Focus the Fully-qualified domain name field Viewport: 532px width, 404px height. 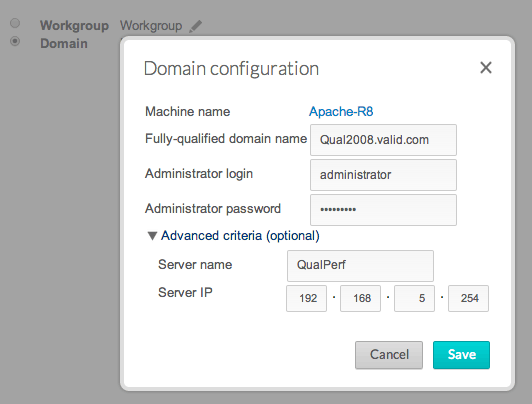383,140
